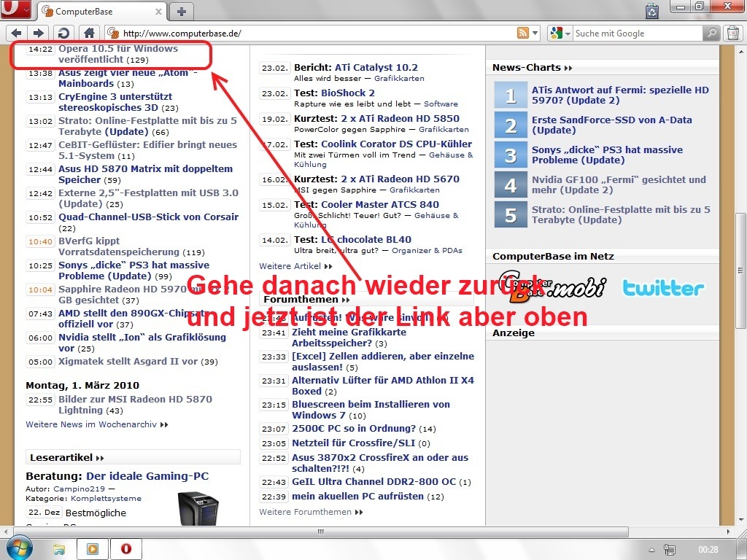Open the Windows Start orb

pyautogui.click(x=19, y=548)
